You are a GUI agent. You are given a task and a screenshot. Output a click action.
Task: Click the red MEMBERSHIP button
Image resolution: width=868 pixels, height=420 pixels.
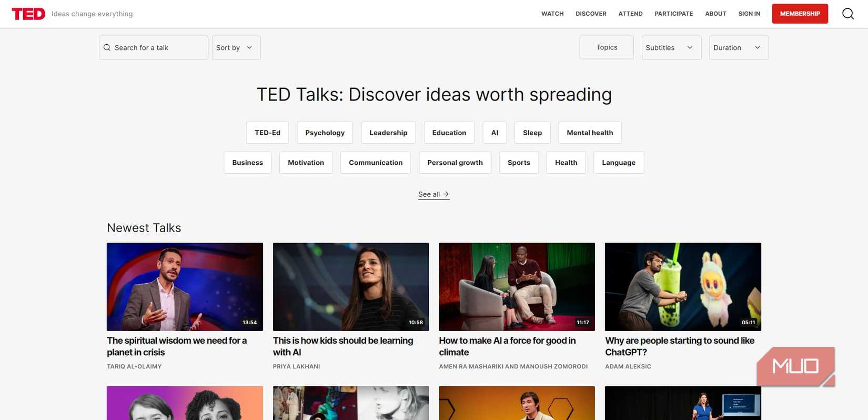point(800,14)
